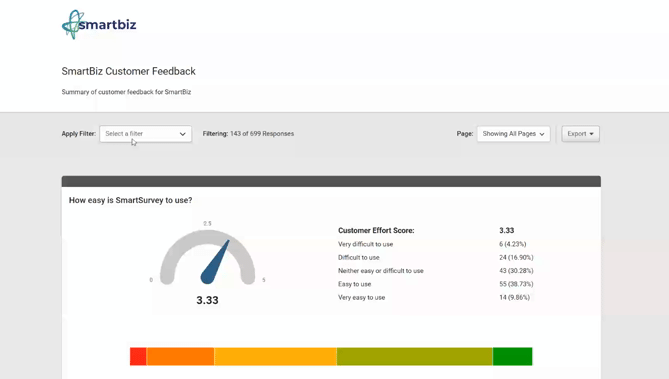Click the red bar segment
The height and width of the screenshot is (379, 669).
pyautogui.click(x=138, y=356)
